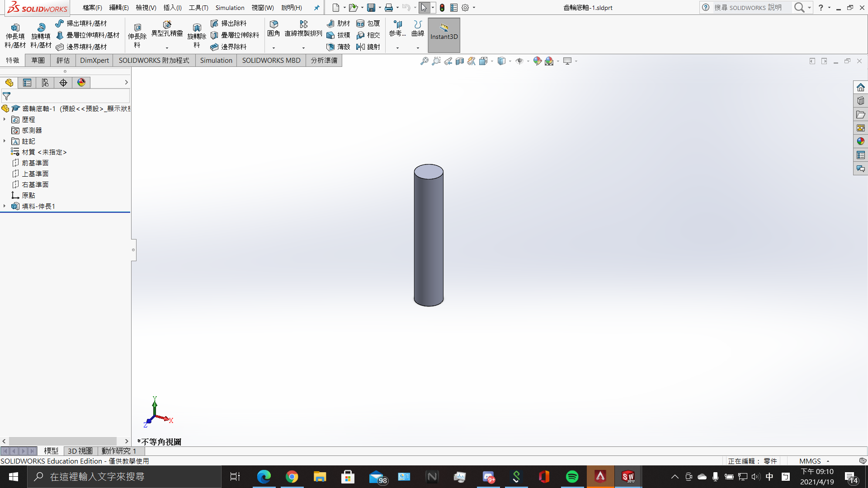Toggle the pushpin next to the 說明 menu
Image resolution: width=868 pixels, height=488 pixels.
[316, 8]
